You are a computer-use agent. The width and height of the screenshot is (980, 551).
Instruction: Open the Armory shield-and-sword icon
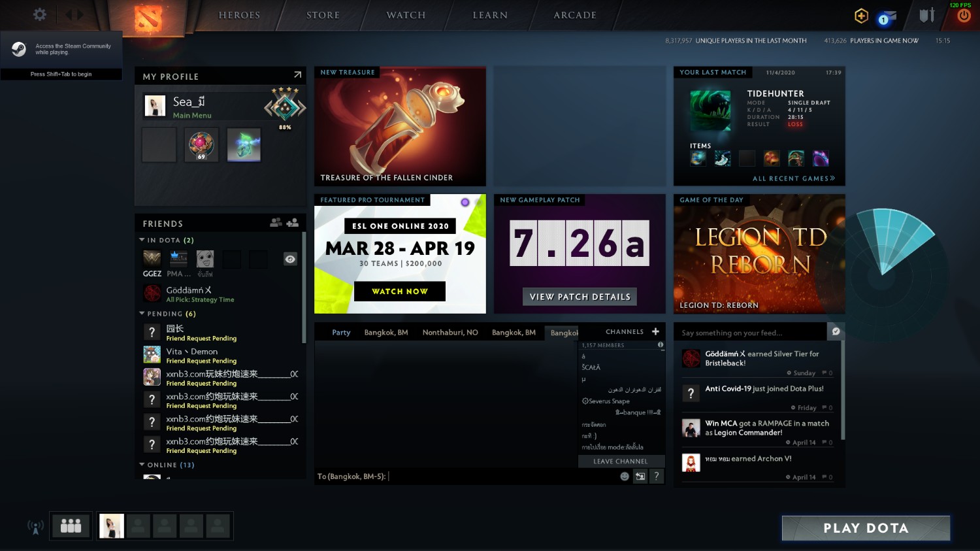click(x=927, y=15)
